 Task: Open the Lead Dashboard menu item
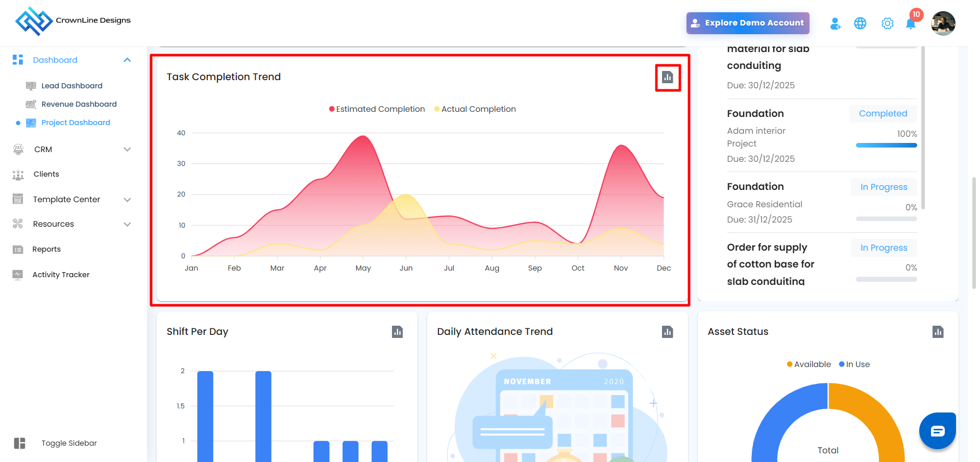pos(71,86)
